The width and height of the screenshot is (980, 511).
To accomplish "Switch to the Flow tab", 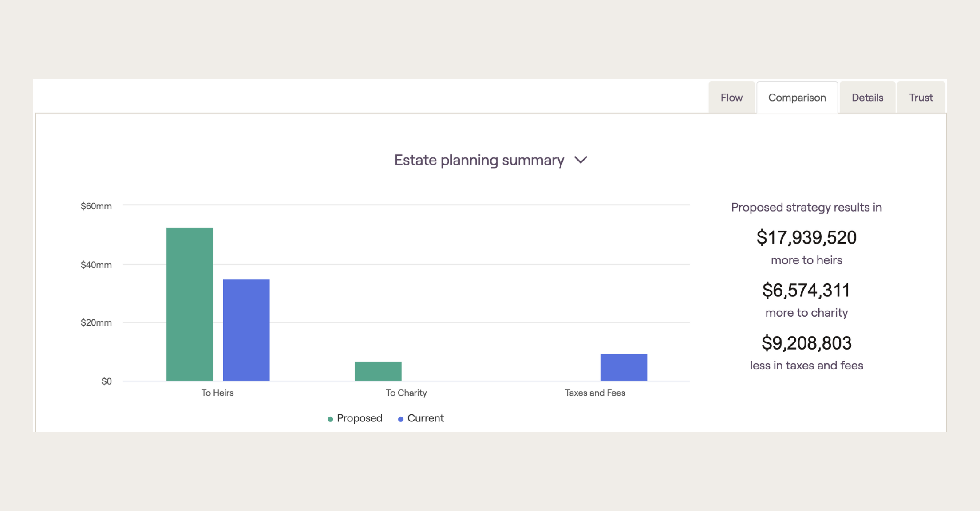I will [x=731, y=98].
